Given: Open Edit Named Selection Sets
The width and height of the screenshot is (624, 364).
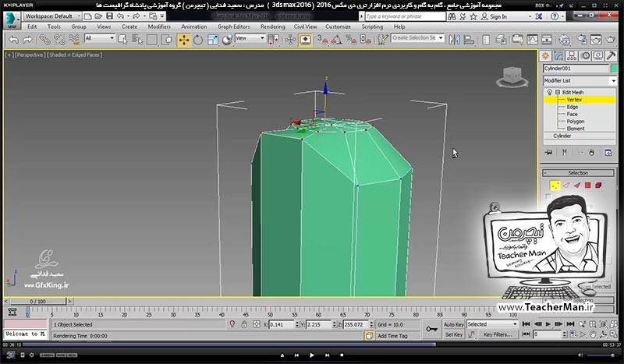Looking at the screenshot, I should [x=382, y=40].
